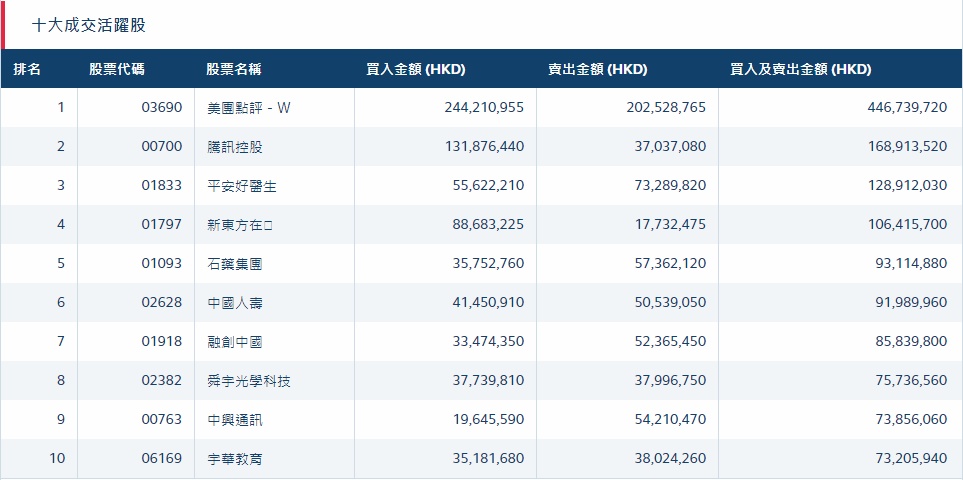This screenshot has height=480, width=963.
Task: Click the 買入金額 (HKD) column header
Action: pyautogui.click(x=416, y=70)
